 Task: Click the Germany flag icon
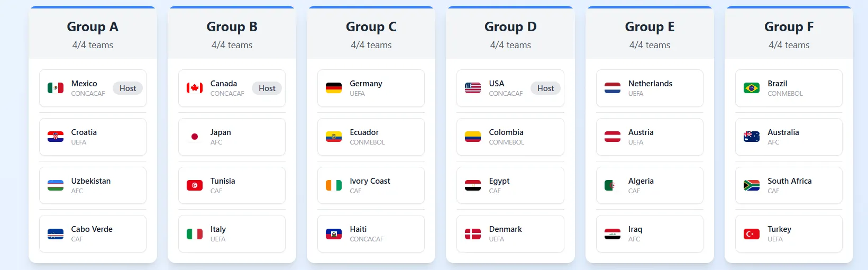tap(334, 88)
